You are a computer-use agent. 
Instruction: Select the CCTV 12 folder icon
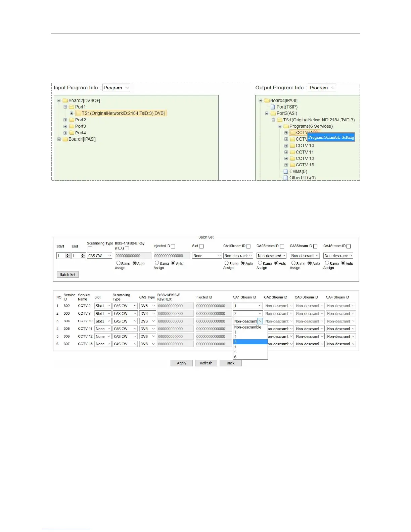pos(292,159)
